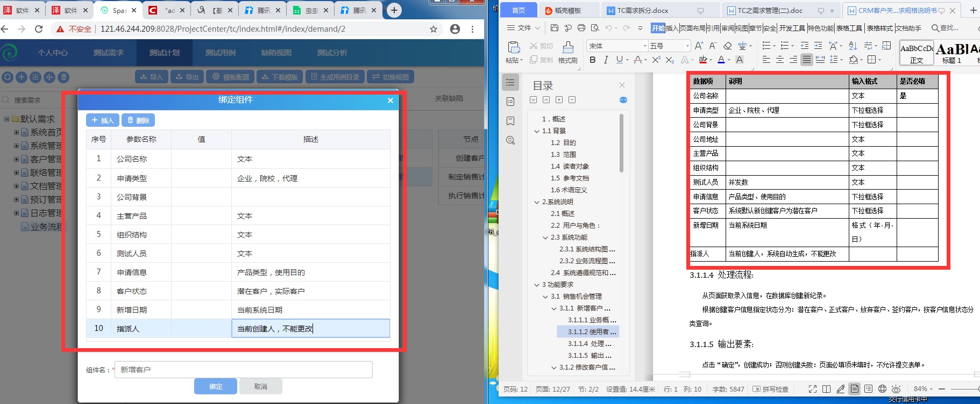Cancel the dialog with 取消
The height and width of the screenshot is (404, 980).
(x=261, y=386)
